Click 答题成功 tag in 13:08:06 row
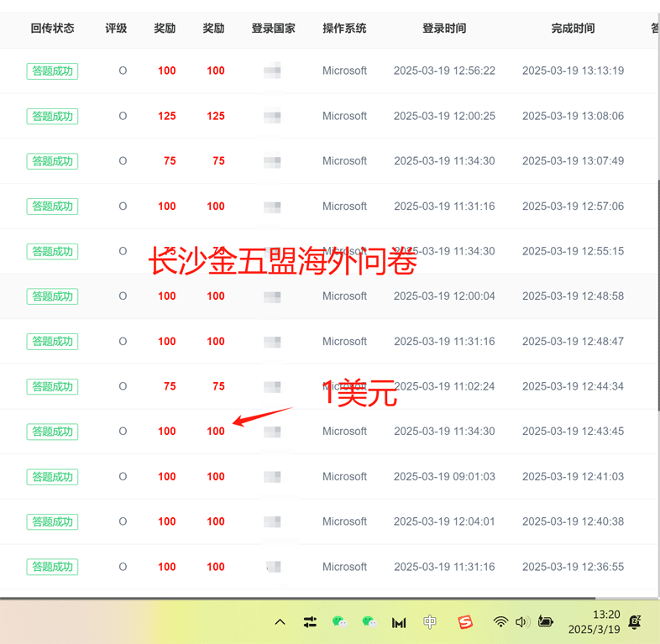 point(52,116)
